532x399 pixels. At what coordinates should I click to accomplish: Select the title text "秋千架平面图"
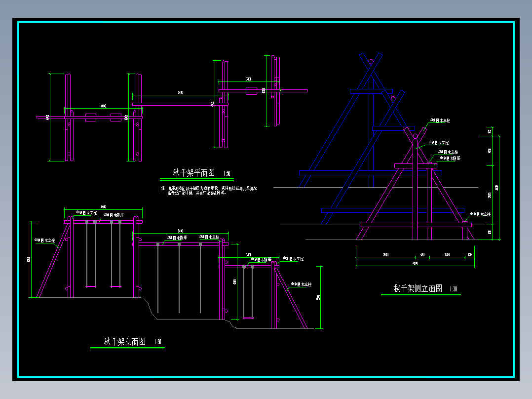[x=194, y=173]
